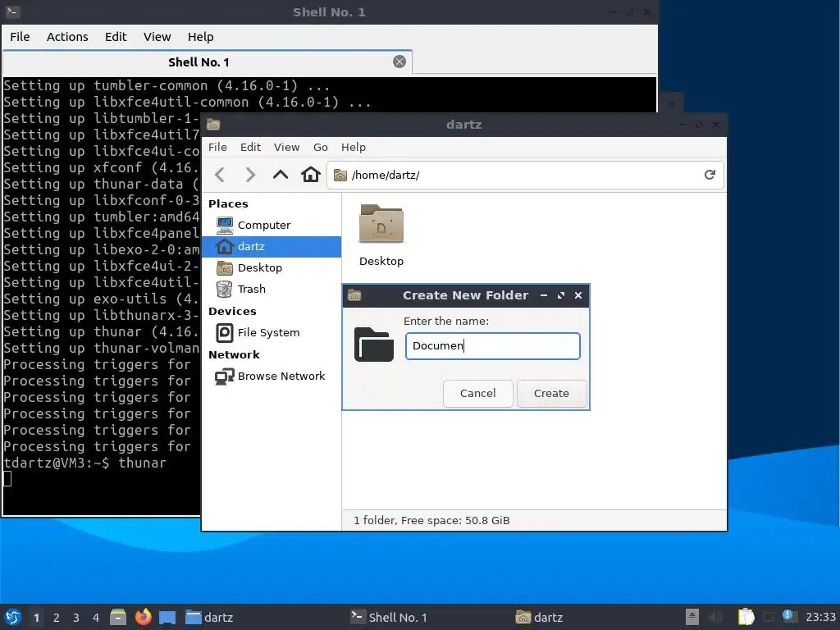
Task: Click the notification tray icon
Action: tap(789, 616)
